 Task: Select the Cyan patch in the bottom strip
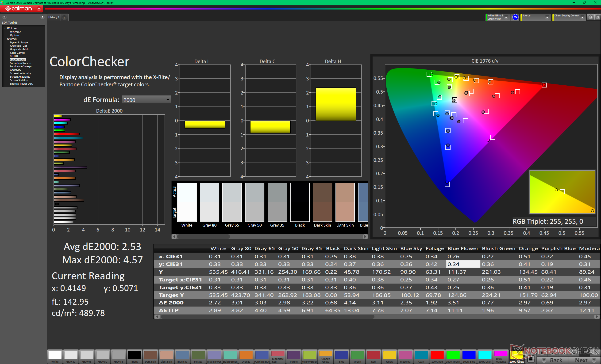(x=421, y=357)
